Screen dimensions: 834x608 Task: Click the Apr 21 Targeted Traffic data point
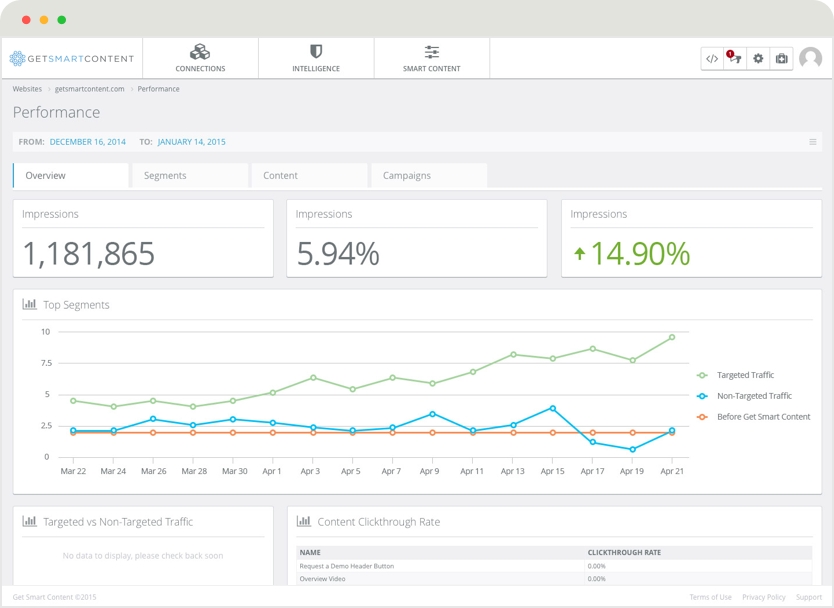tap(672, 337)
